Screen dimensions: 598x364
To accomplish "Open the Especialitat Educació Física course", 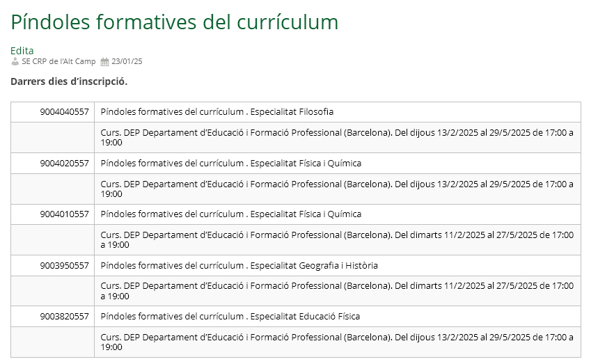I will pos(230,317).
